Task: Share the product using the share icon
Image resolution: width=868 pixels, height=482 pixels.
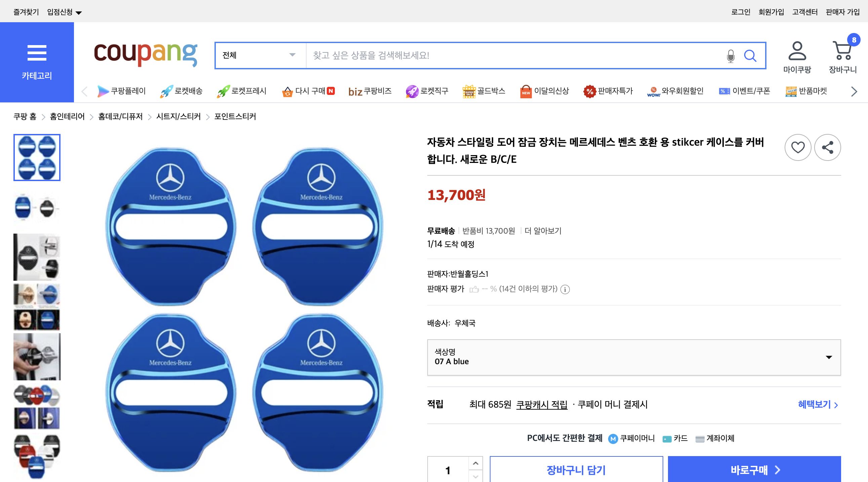Action: 828,147
